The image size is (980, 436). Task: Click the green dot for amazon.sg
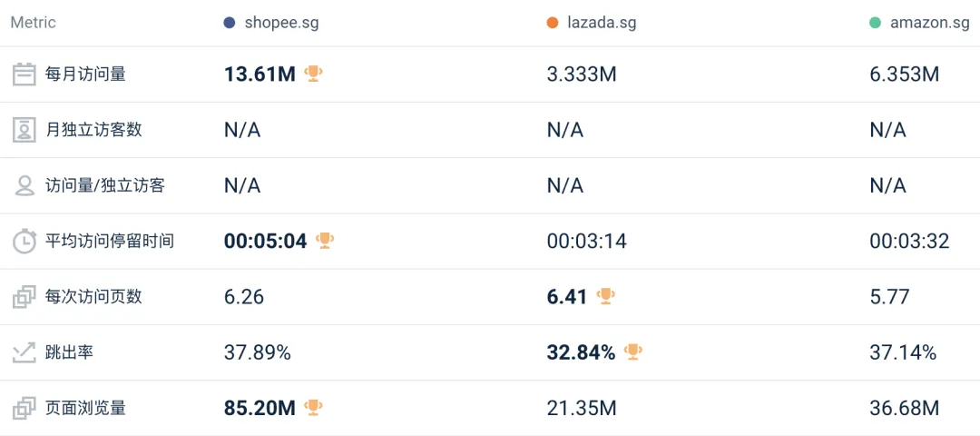(x=875, y=23)
